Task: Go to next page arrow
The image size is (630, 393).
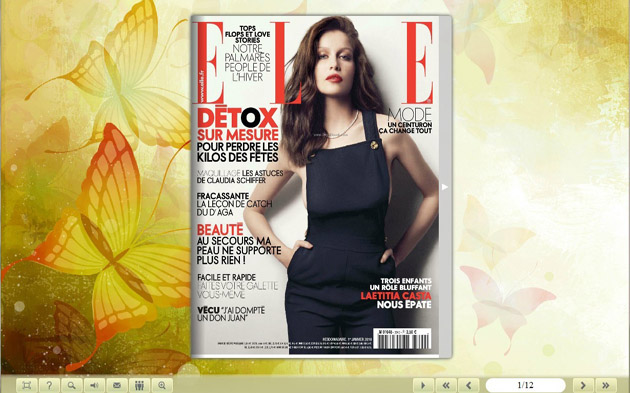Action: click(x=583, y=385)
